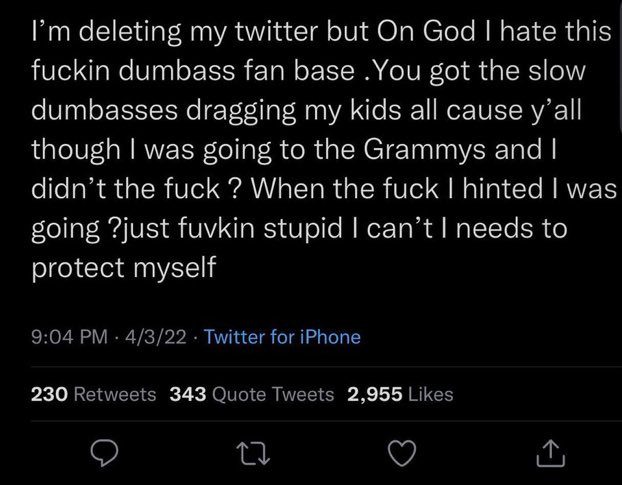This screenshot has height=485, width=622.
Task: View the 230 Retweets list
Action: pyautogui.click(x=94, y=394)
